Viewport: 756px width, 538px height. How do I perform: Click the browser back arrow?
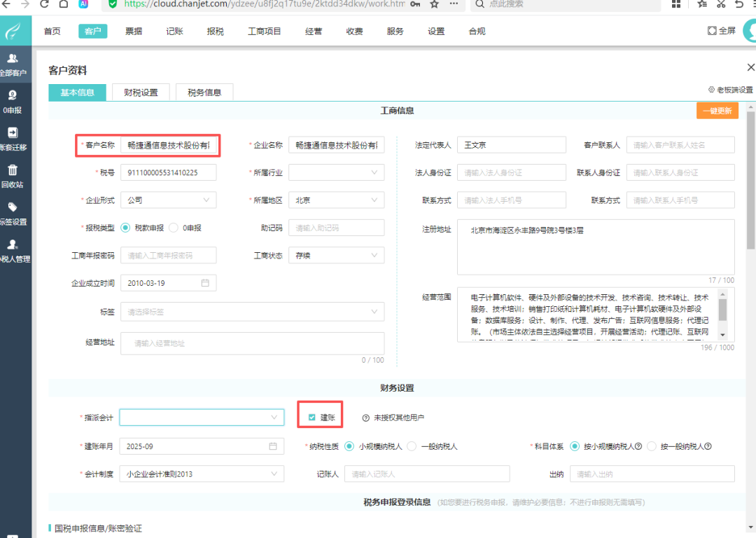click(x=6, y=4)
